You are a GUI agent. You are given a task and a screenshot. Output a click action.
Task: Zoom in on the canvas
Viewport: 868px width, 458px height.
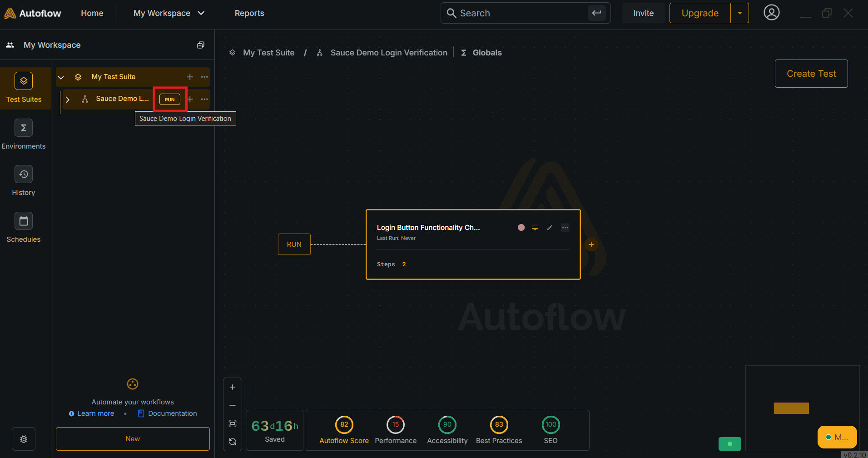coord(233,387)
